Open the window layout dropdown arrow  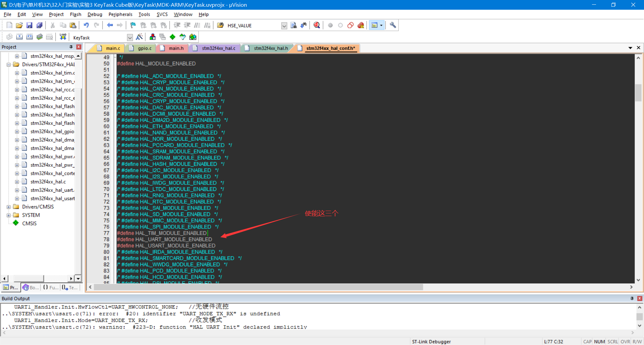click(x=381, y=25)
